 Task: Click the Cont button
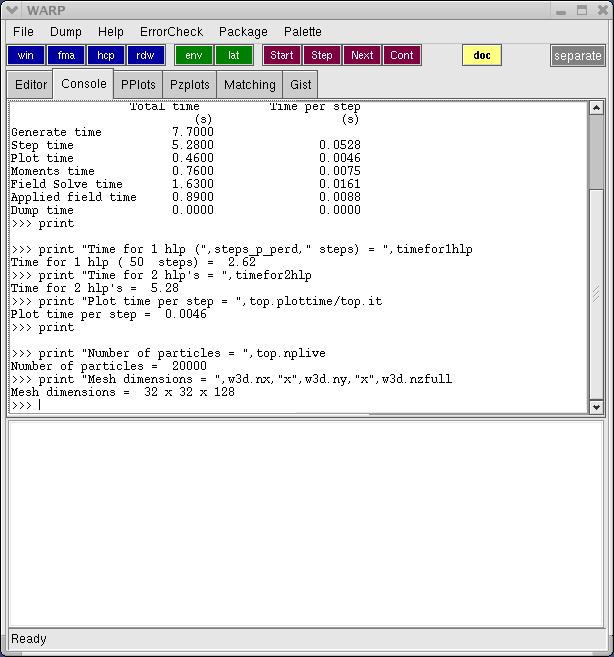402,55
